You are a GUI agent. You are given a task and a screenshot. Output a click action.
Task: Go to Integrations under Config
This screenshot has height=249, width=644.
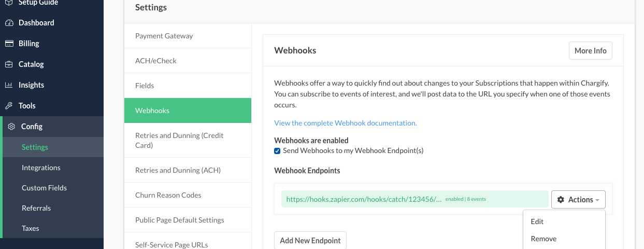[x=41, y=168]
